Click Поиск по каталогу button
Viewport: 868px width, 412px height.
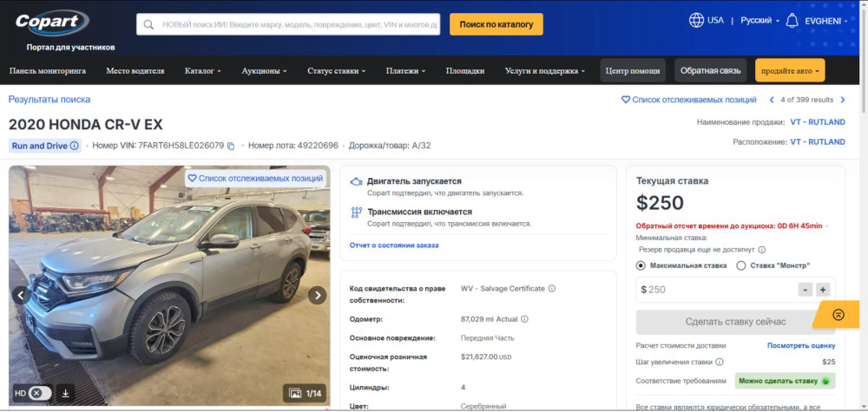click(496, 24)
